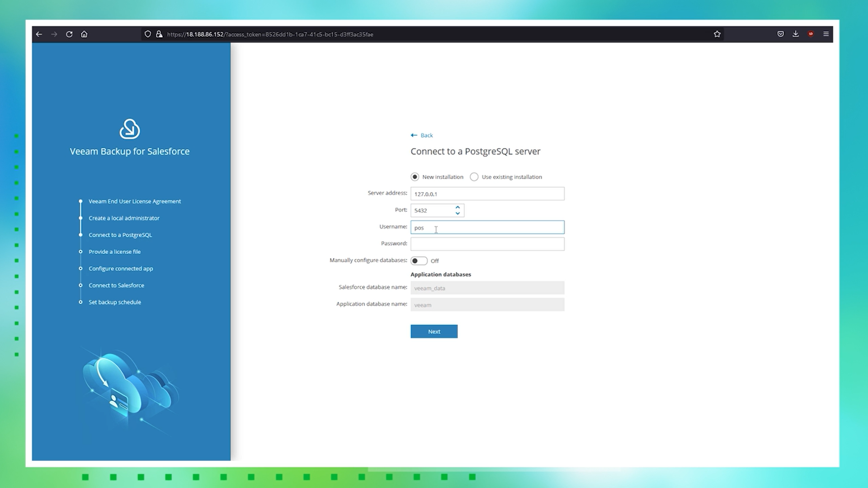Screen dimensions: 868x488
Task: Click the shield tracking protection icon
Action: pos(148,34)
